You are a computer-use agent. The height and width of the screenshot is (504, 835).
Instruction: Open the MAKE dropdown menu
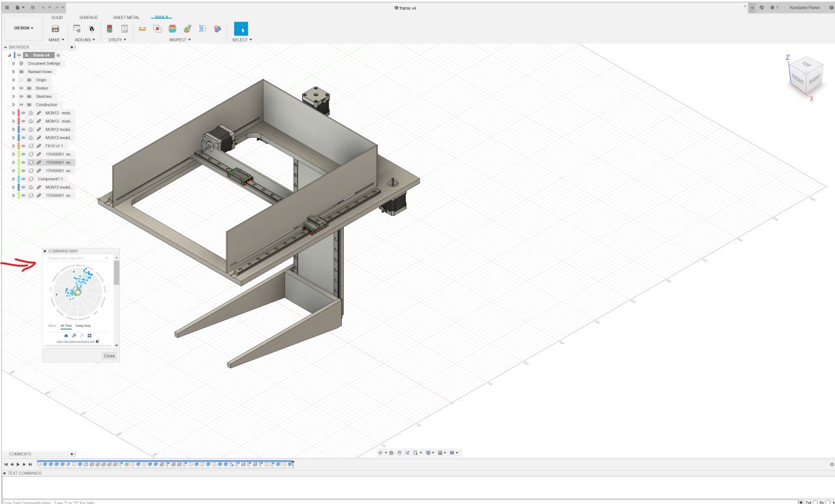(x=57, y=40)
